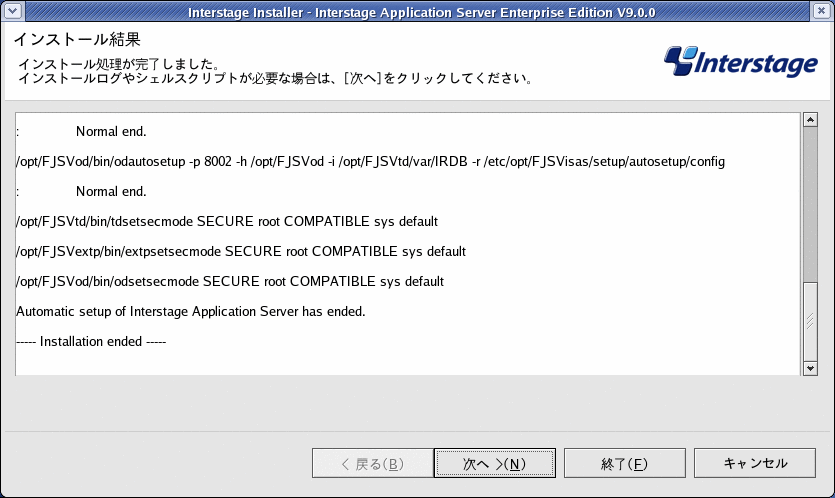
Task: Close the Interstage Installer window
Action: point(822,11)
